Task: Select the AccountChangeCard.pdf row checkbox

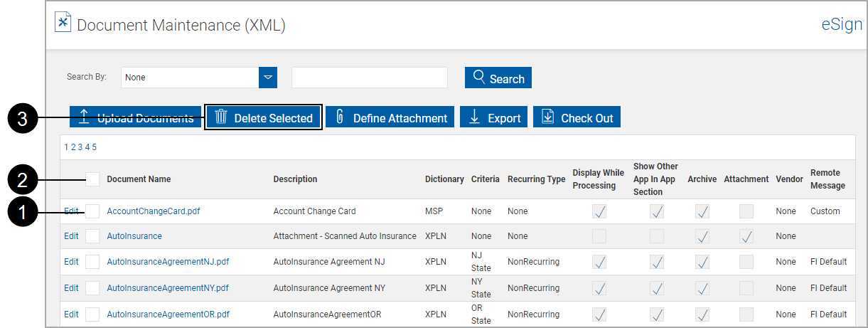Action: (x=92, y=211)
